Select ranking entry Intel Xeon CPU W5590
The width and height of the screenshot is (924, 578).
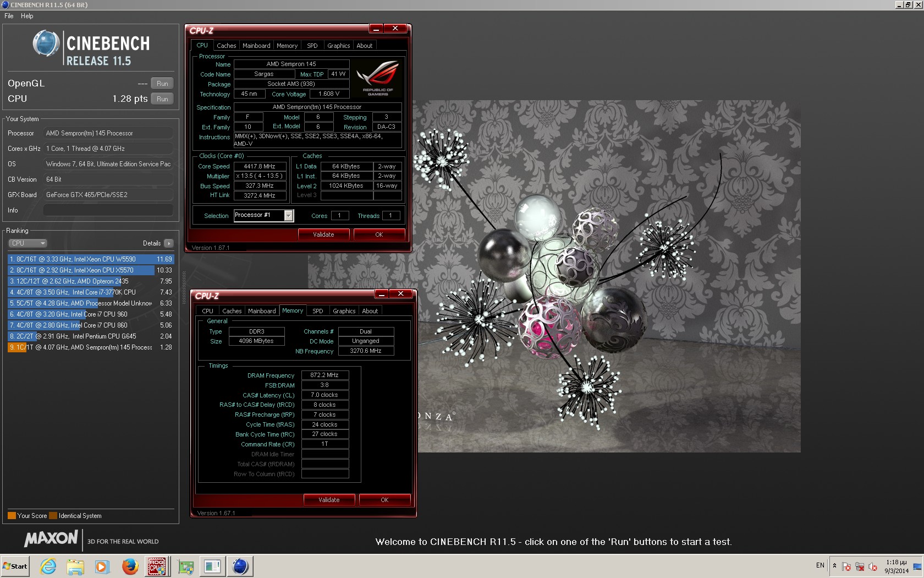tap(91, 259)
